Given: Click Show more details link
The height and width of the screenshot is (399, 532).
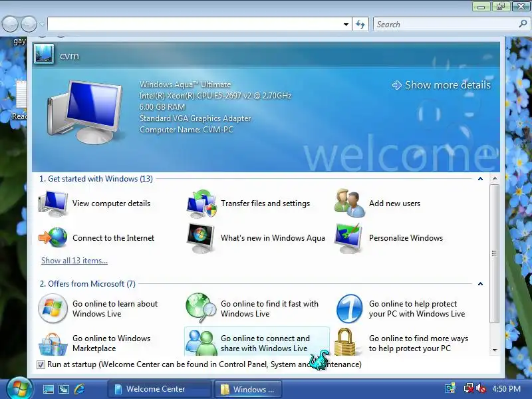Looking at the screenshot, I should [x=441, y=85].
